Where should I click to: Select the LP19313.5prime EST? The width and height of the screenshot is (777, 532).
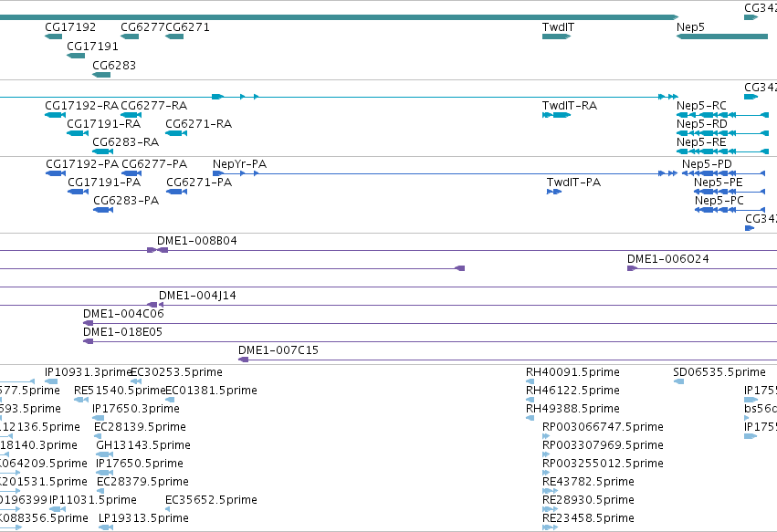click(106, 528)
